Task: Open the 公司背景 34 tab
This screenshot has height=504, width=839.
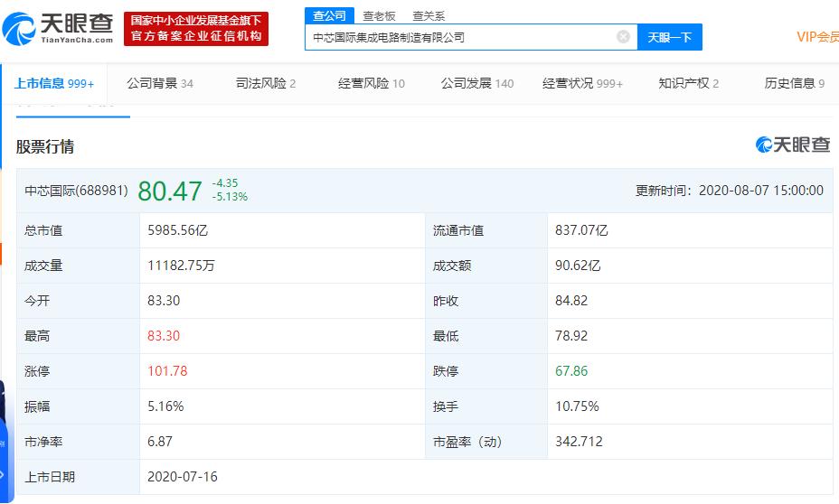Action: (159, 83)
